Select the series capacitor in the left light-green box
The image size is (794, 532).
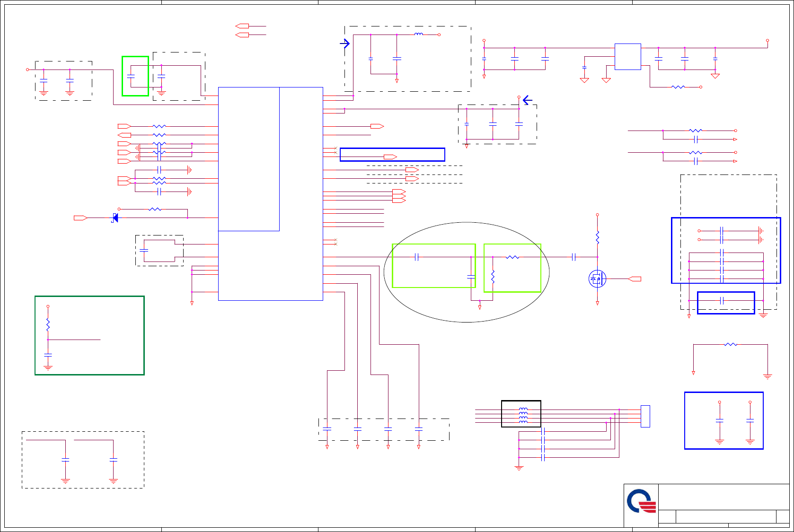[416, 257]
